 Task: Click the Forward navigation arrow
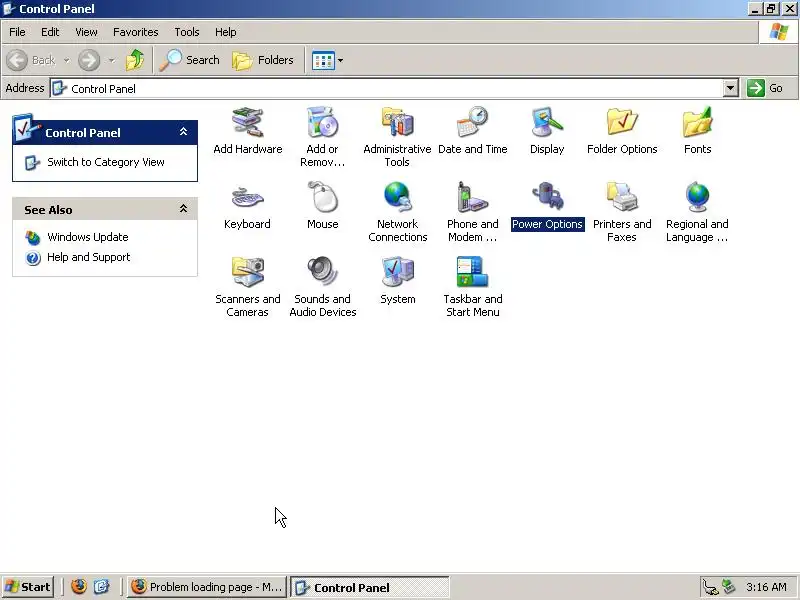click(x=89, y=60)
